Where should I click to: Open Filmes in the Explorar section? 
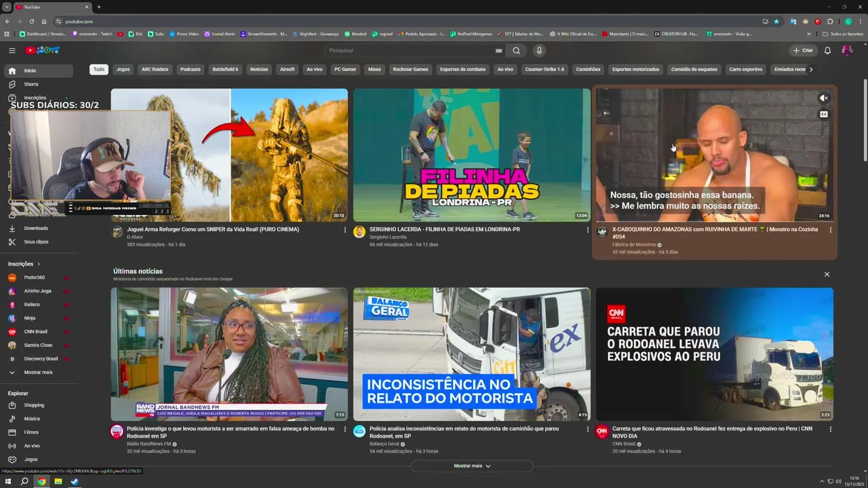[x=38, y=432]
